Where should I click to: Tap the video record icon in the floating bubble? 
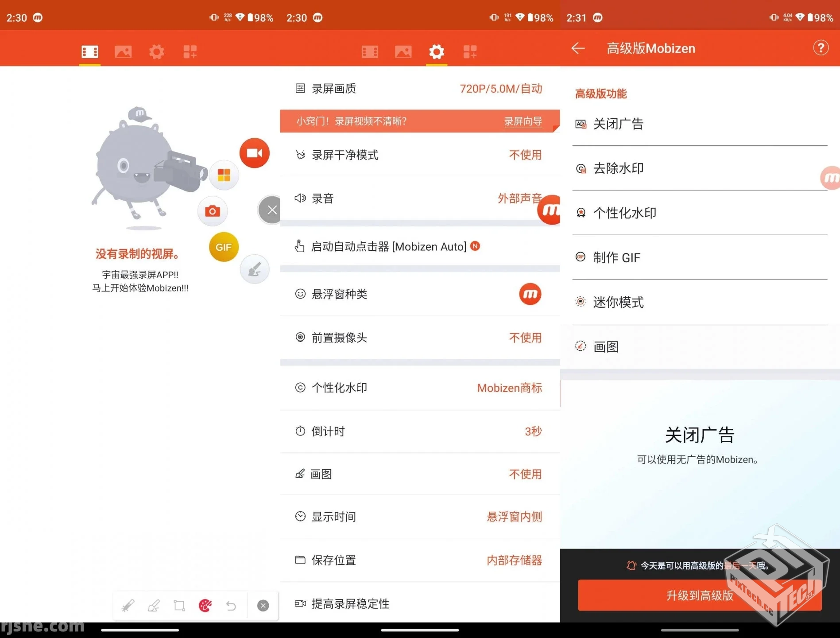254,152
